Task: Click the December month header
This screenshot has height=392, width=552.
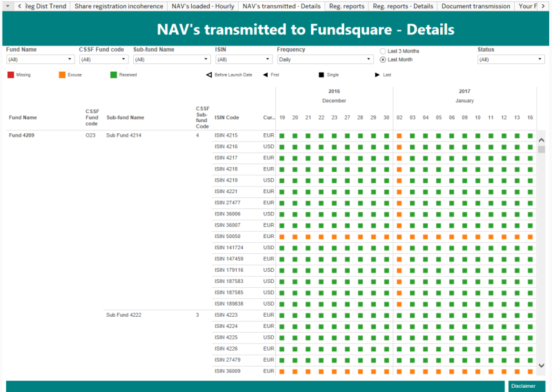Action: tap(334, 101)
